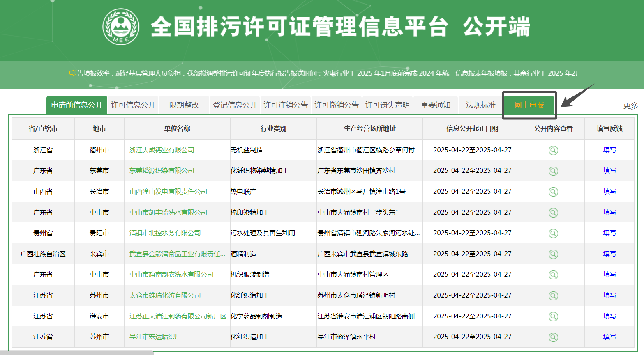
Task: Open magnifier icon for 东莞裕源织染有限公司 row
Action: pyautogui.click(x=553, y=171)
